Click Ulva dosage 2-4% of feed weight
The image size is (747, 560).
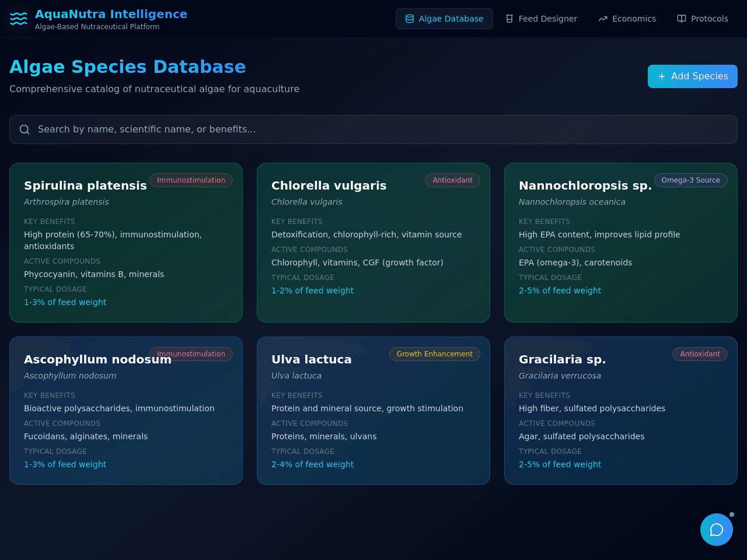[312, 464]
